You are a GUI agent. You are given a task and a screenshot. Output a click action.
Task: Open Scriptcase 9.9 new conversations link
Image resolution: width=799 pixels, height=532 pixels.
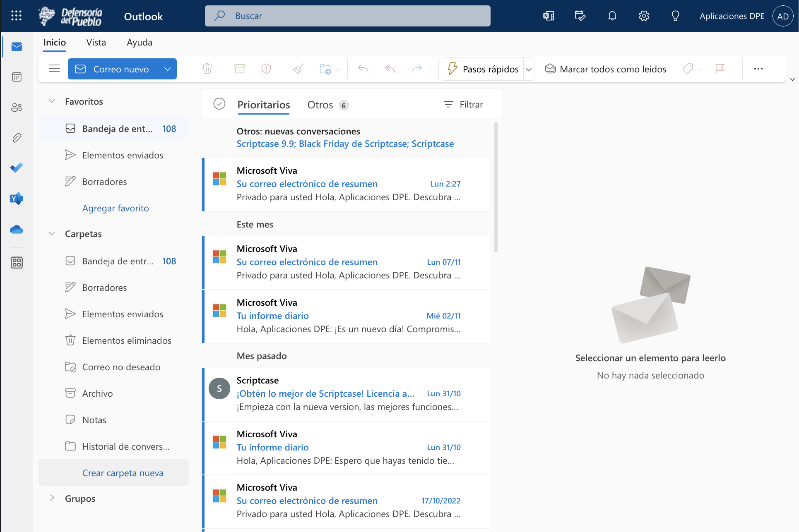click(x=345, y=144)
